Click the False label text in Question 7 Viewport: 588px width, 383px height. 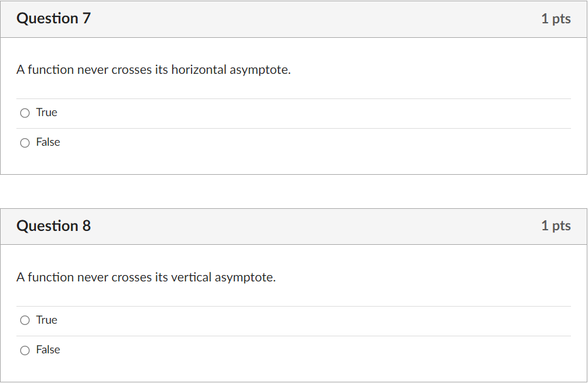point(49,142)
